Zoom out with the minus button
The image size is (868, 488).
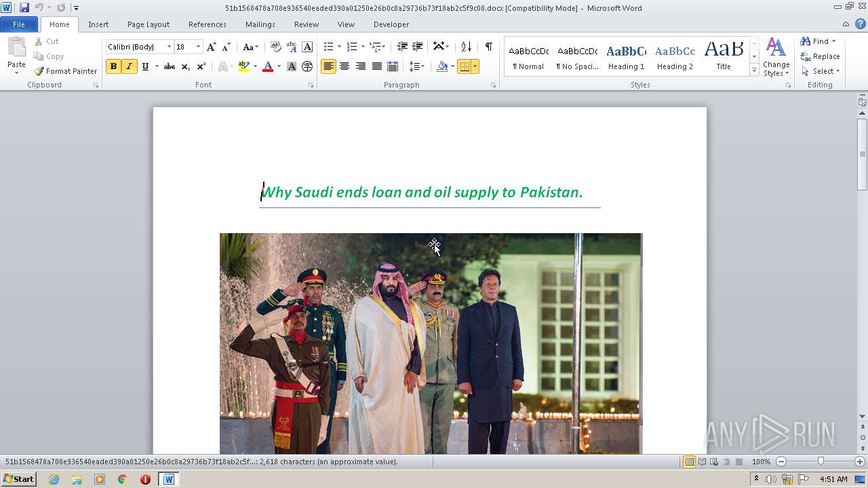click(781, 462)
